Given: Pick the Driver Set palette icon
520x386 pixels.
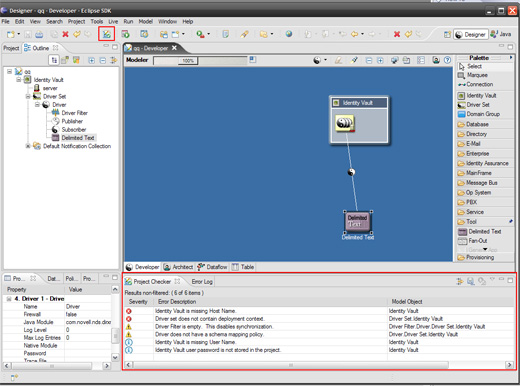Looking at the screenshot, I should click(x=461, y=105).
